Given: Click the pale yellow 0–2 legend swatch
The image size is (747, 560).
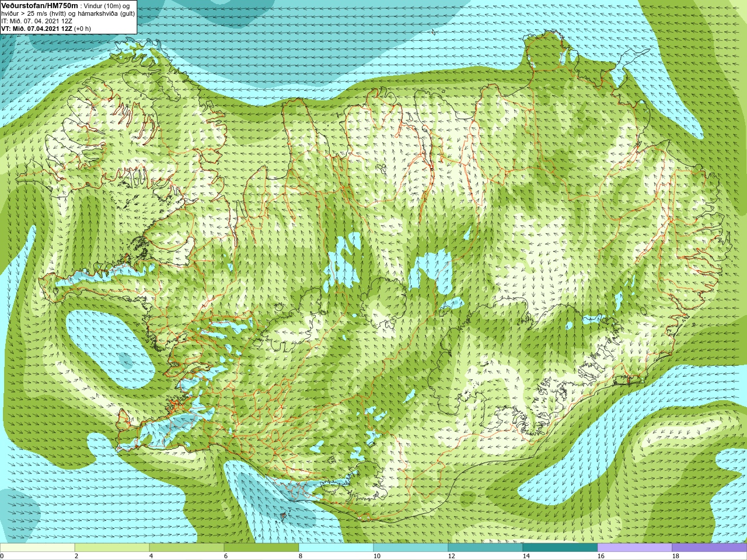Looking at the screenshot, I should (37, 548).
